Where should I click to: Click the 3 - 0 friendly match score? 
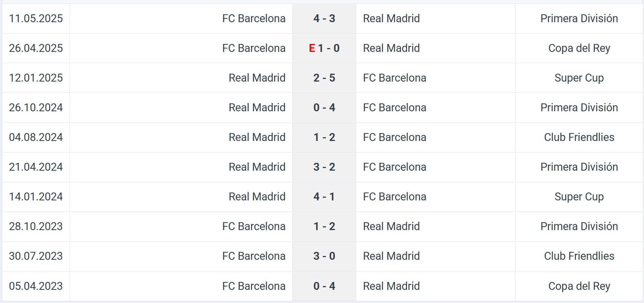point(324,256)
